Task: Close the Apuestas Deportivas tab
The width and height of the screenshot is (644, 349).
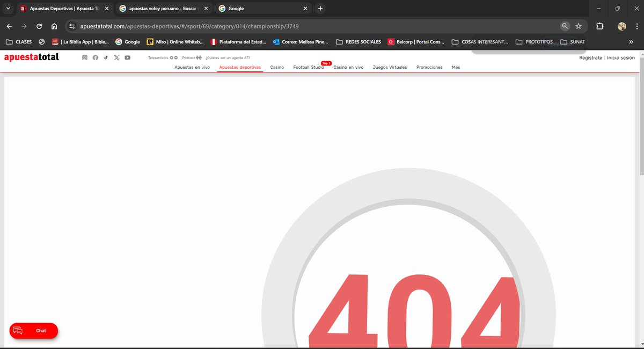Action: point(106,9)
